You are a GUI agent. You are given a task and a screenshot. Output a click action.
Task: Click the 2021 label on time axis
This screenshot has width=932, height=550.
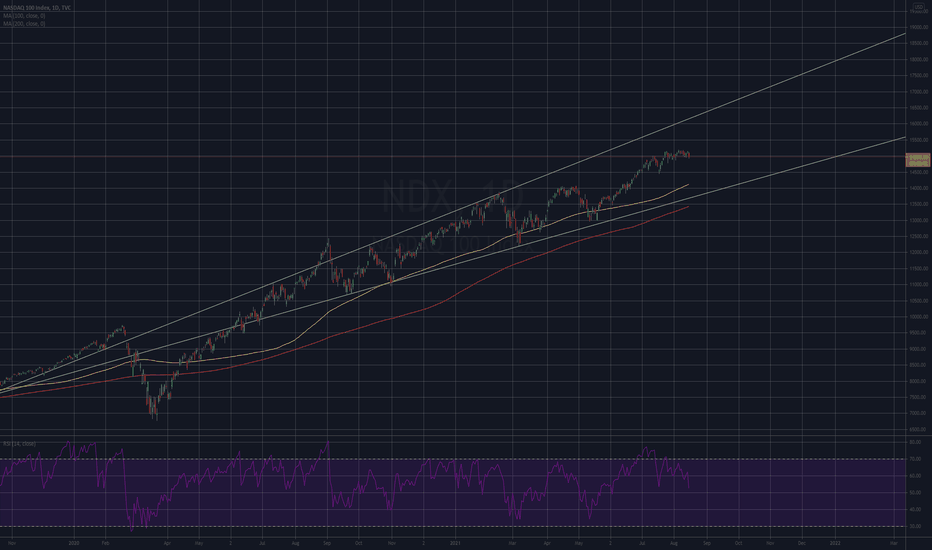[455, 543]
